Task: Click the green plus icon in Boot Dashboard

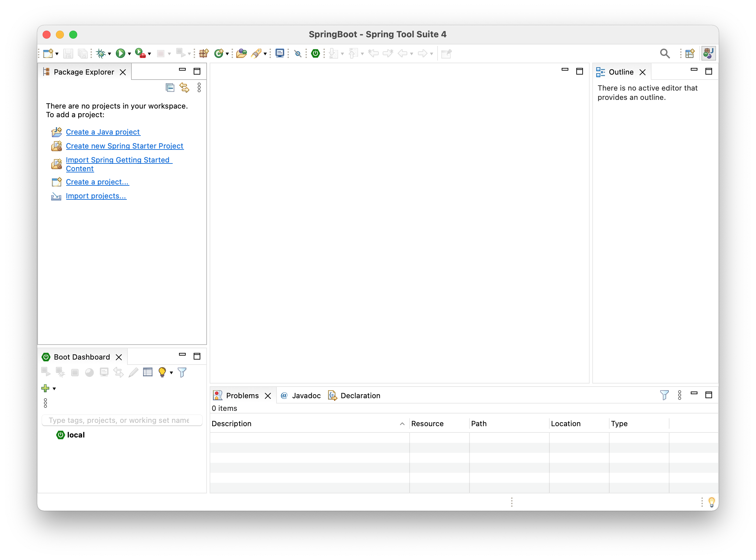Action: 45,388
